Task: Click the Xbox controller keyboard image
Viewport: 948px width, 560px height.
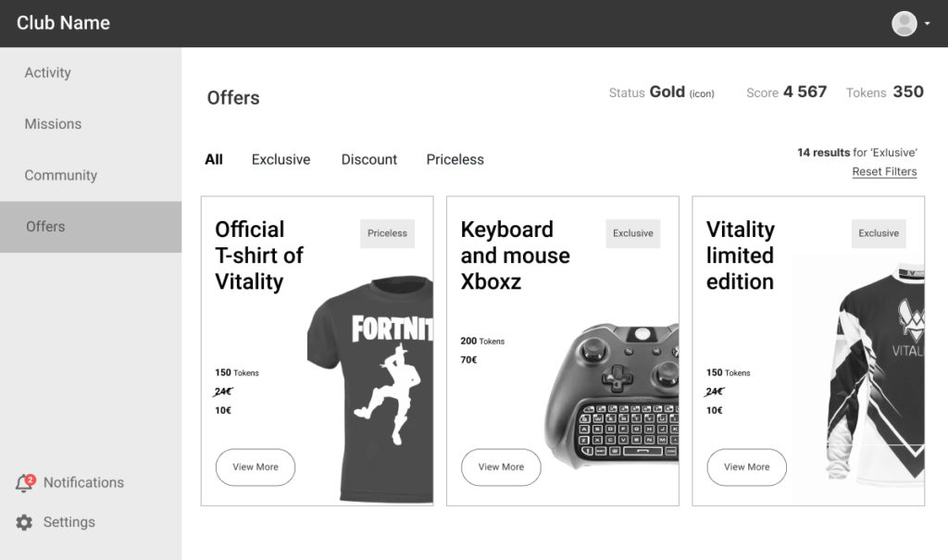Action: [x=611, y=397]
